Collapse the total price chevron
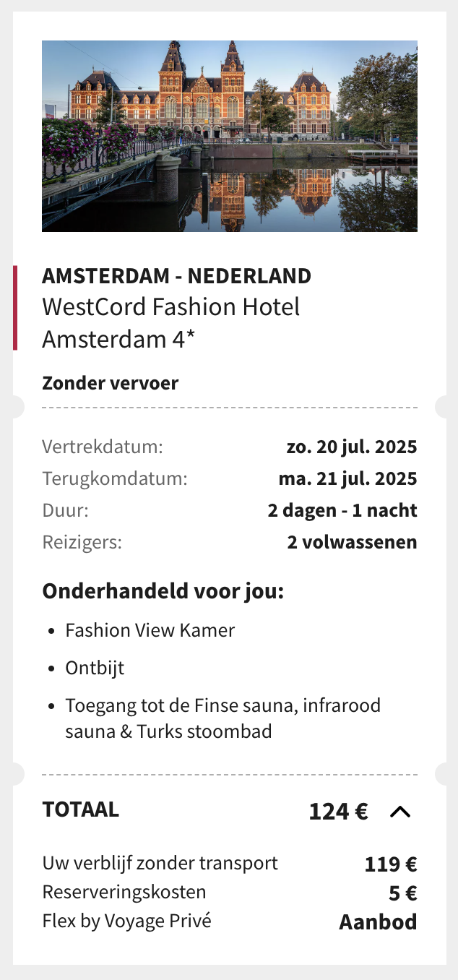 (x=400, y=812)
